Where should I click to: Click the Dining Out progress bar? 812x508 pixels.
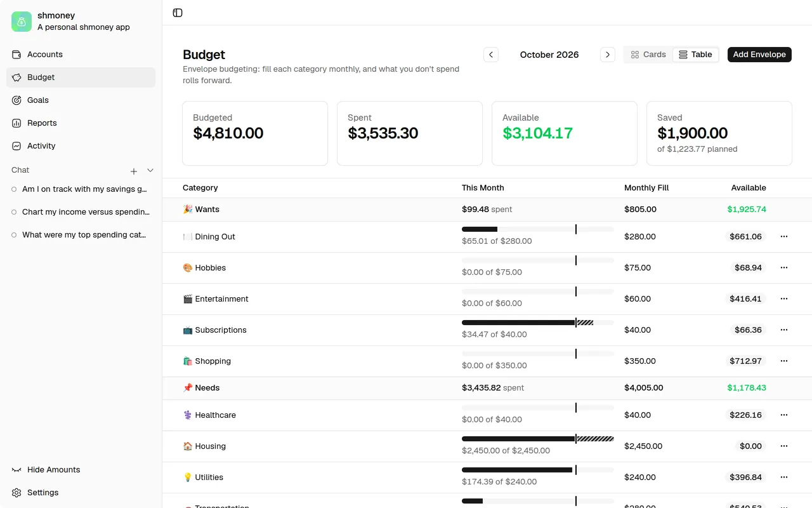coord(538,229)
